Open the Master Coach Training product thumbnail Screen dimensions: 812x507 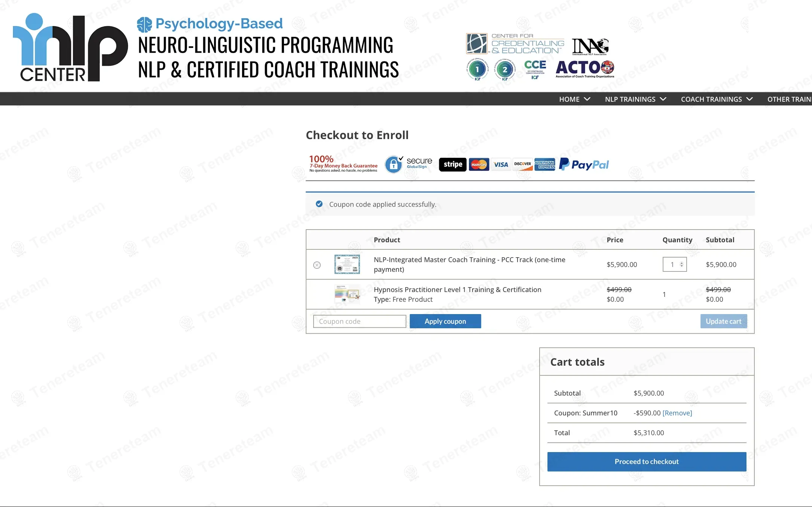tap(347, 264)
